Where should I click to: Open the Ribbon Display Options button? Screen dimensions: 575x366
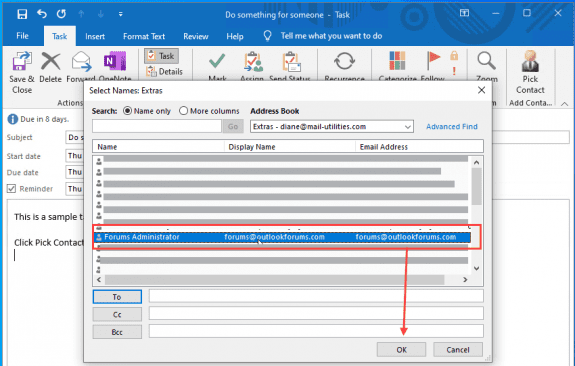pos(464,13)
